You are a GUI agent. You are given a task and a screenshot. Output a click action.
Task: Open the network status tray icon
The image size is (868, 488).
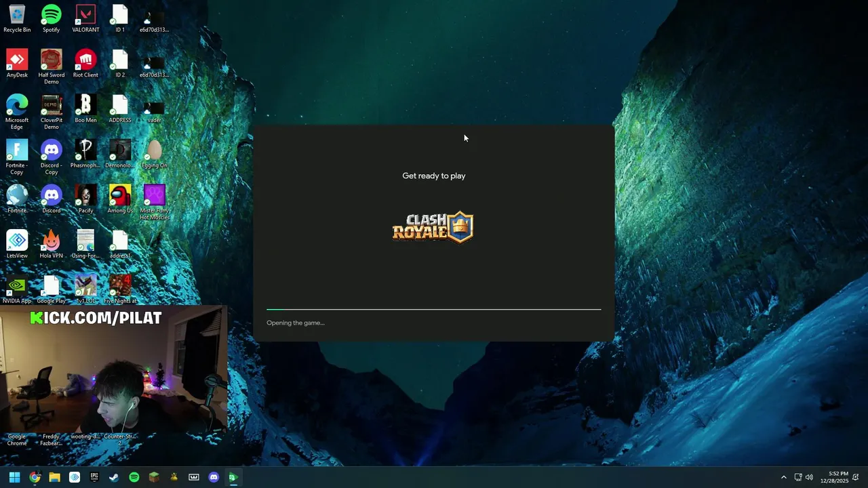click(798, 477)
